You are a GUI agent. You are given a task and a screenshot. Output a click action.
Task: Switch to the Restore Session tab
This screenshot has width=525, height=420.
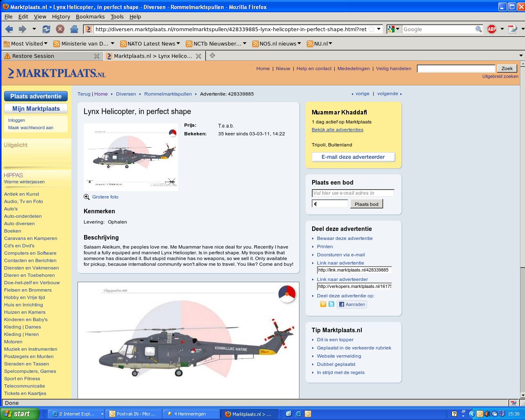33,56
